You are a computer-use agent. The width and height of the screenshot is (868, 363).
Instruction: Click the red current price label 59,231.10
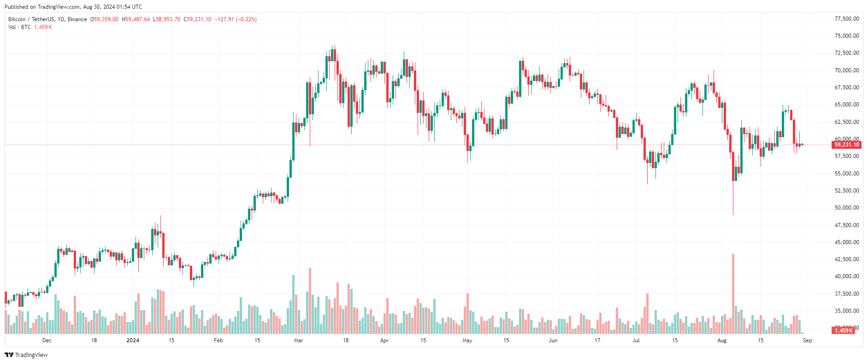pyautogui.click(x=847, y=145)
